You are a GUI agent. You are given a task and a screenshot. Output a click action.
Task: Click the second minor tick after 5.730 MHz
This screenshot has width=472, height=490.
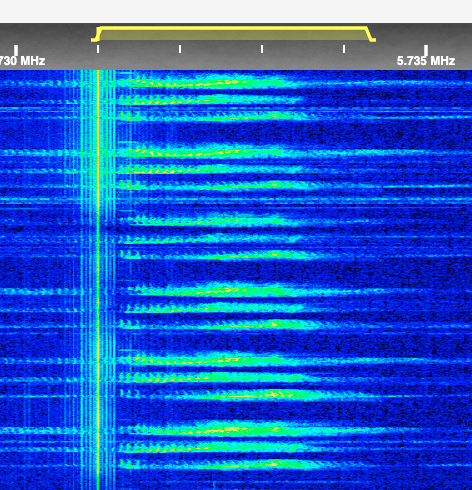(x=180, y=49)
